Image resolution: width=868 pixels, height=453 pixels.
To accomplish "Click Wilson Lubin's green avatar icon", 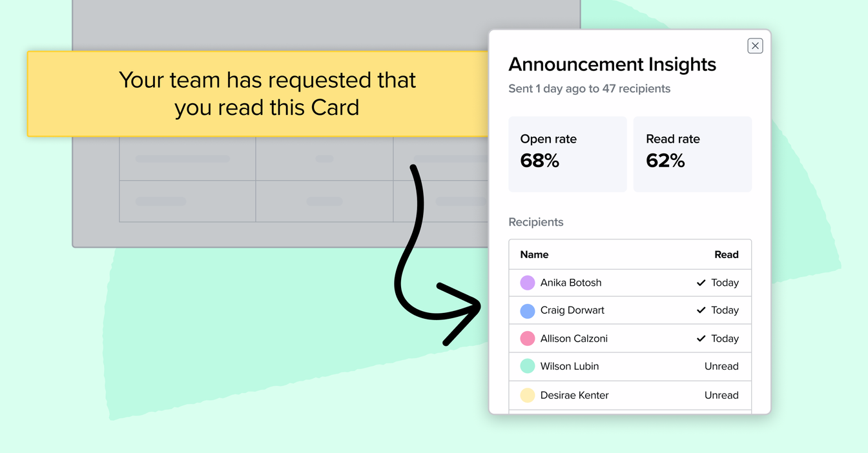I will coord(527,367).
